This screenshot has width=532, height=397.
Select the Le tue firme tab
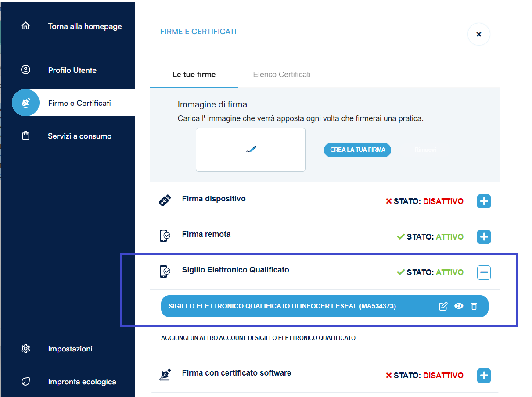coord(194,75)
